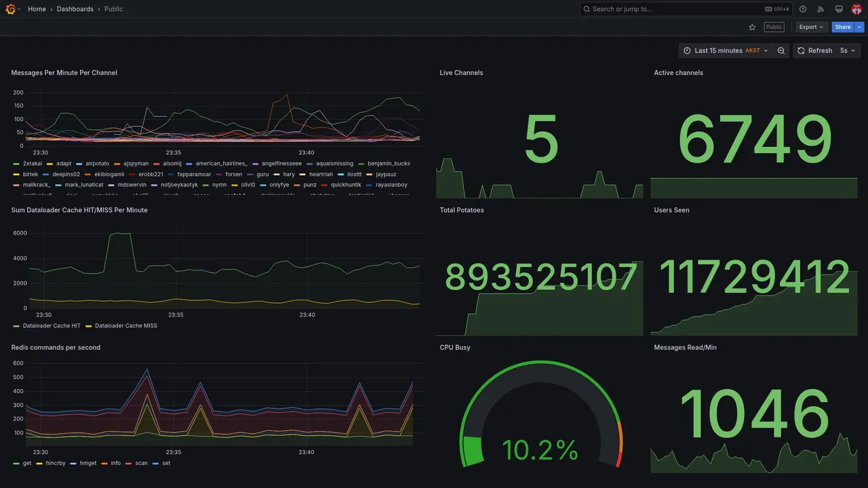Open the Dashboards breadcrumb link

[75, 9]
